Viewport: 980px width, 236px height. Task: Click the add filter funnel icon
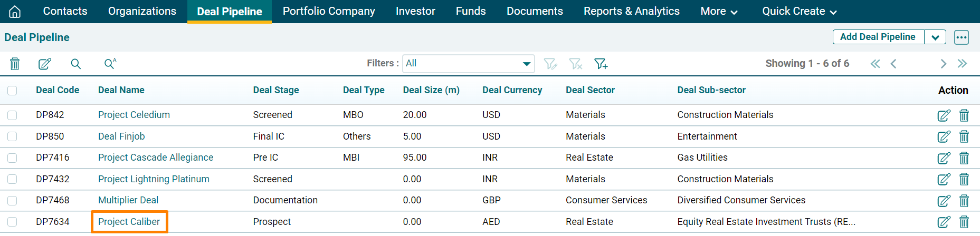[601, 64]
